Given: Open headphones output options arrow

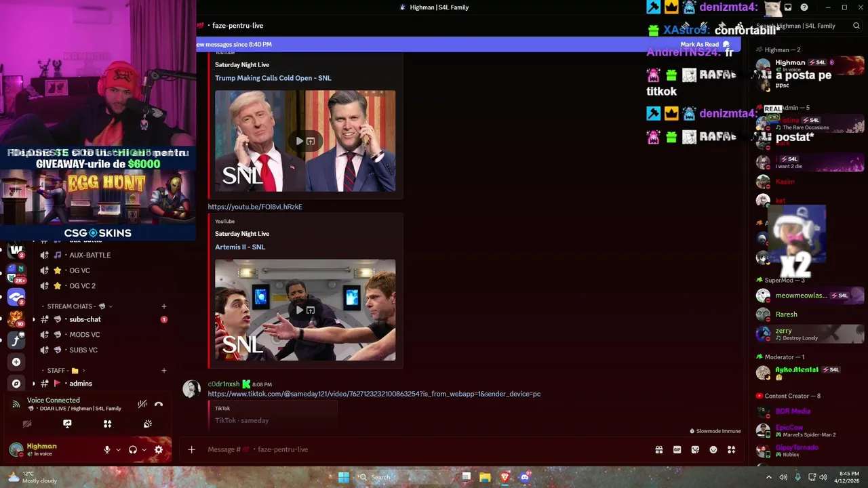Looking at the screenshot, I should coord(144,449).
